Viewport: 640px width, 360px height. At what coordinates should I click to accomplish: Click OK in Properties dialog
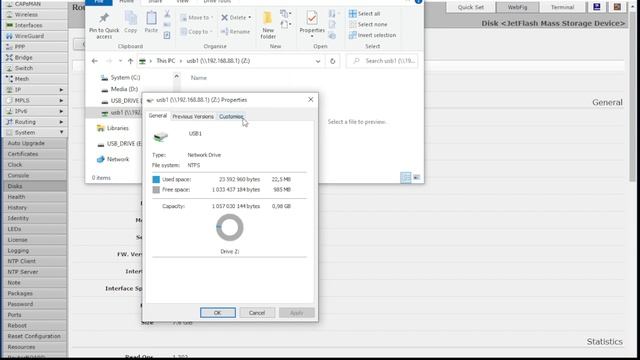point(218,313)
